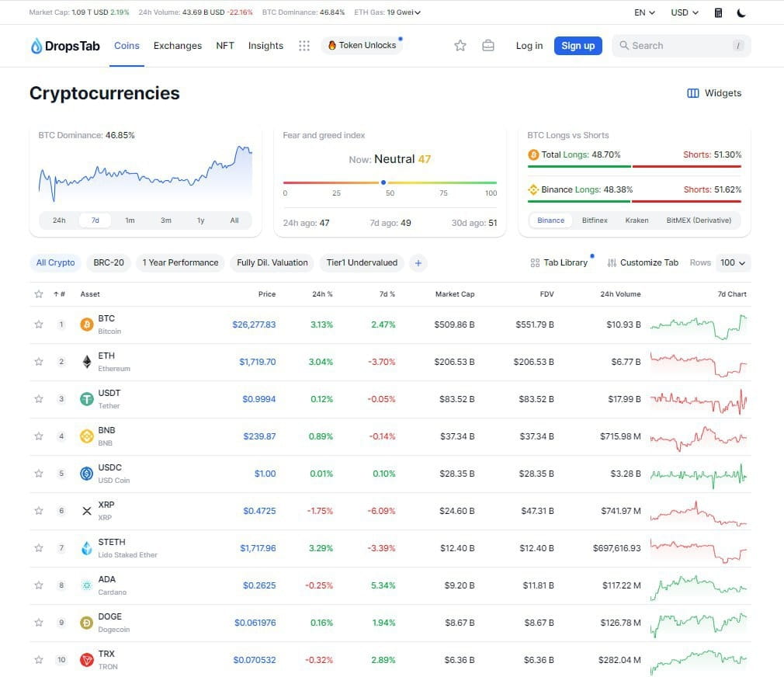Click the fear and greed index slider marker
This screenshot has width=784, height=677.
(x=383, y=182)
